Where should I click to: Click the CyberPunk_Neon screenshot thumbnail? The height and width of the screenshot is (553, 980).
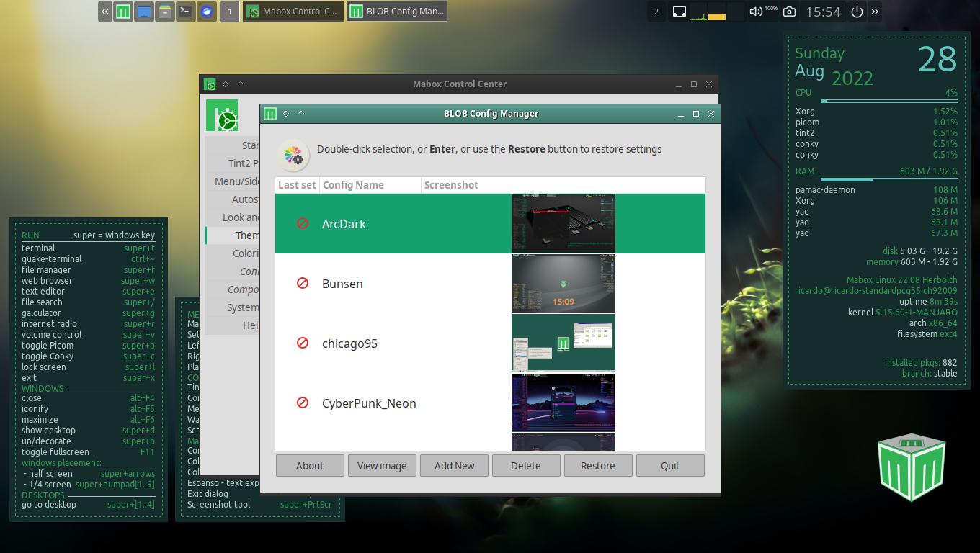click(x=563, y=403)
